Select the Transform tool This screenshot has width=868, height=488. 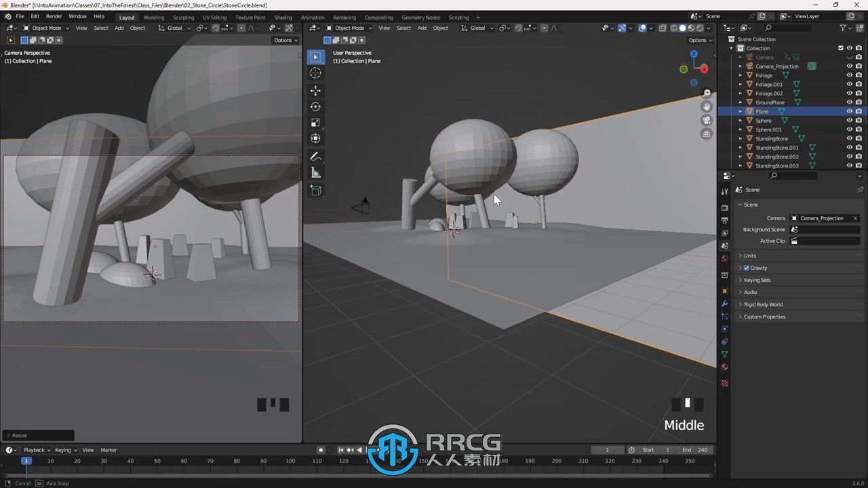[x=315, y=138]
